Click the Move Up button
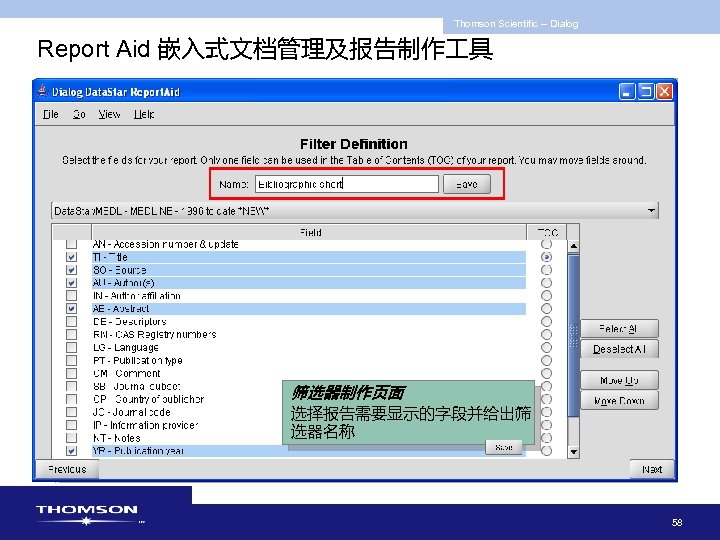 [x=619, y=380]
